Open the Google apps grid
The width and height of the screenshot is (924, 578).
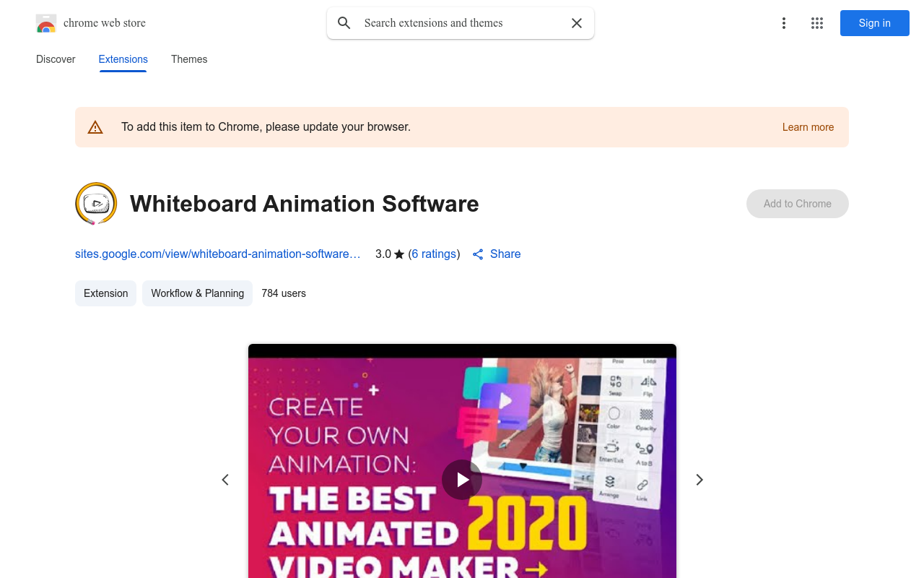pos(817,23)
